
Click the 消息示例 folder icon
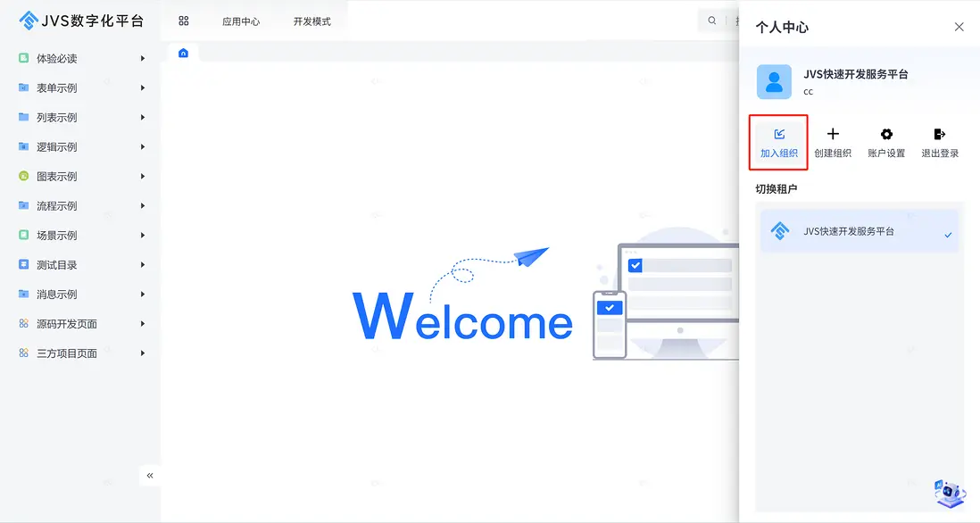(x=24, y=294)
